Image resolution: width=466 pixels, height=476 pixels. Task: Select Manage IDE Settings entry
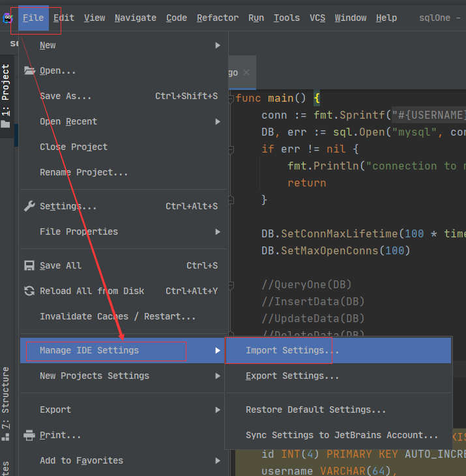point(123,350)
